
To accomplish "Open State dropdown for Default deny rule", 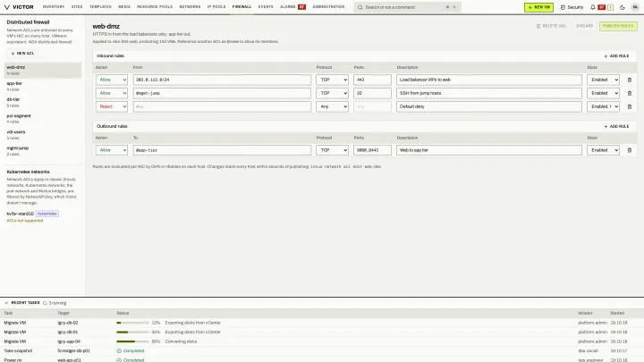I will click(x=603, y=106).
